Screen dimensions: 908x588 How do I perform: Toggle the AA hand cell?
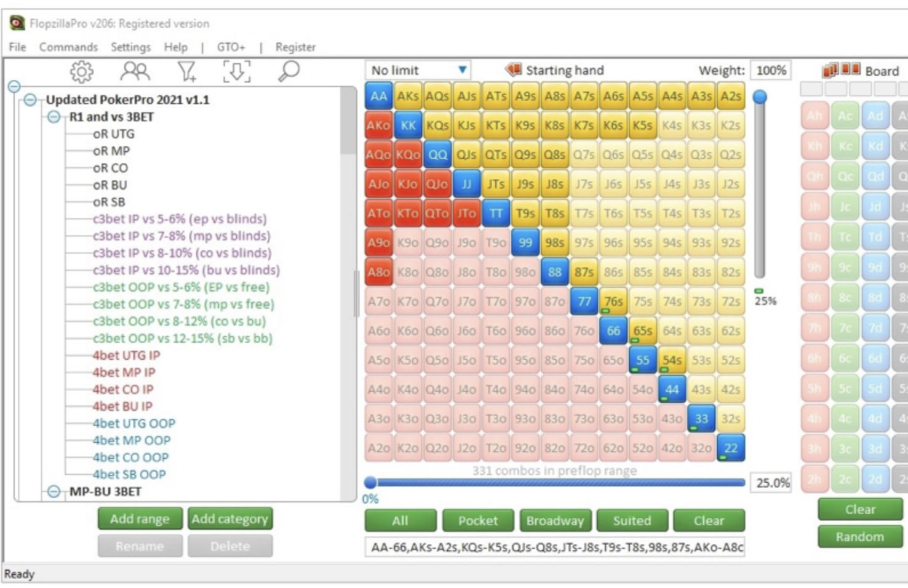pyautogui.click(x=379, y=96)
